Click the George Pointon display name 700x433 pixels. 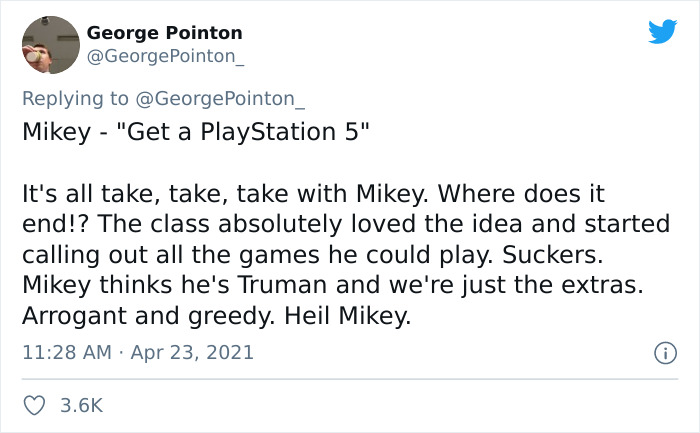[x=164, y=34]
